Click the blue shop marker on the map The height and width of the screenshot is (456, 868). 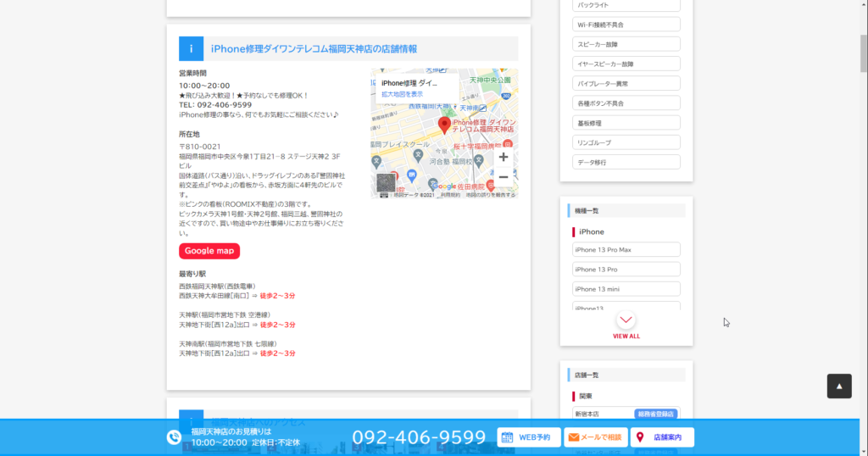(x=412, y=175)
